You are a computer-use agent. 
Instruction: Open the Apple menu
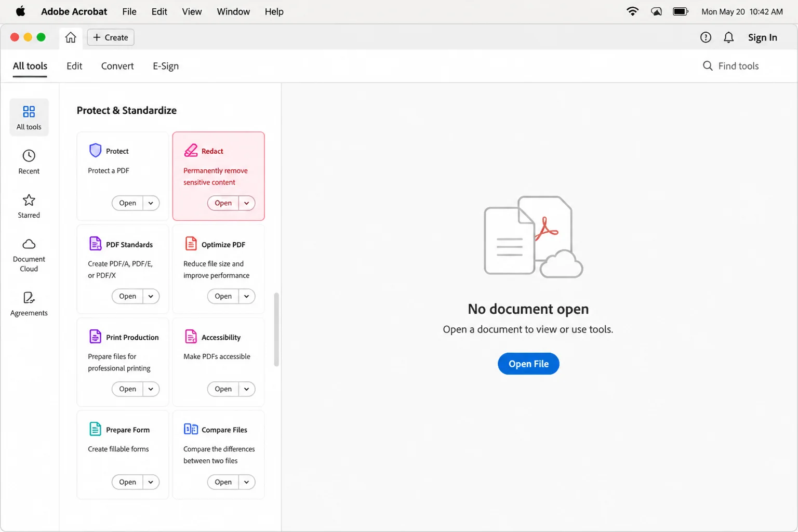click(x=21, y=11)
